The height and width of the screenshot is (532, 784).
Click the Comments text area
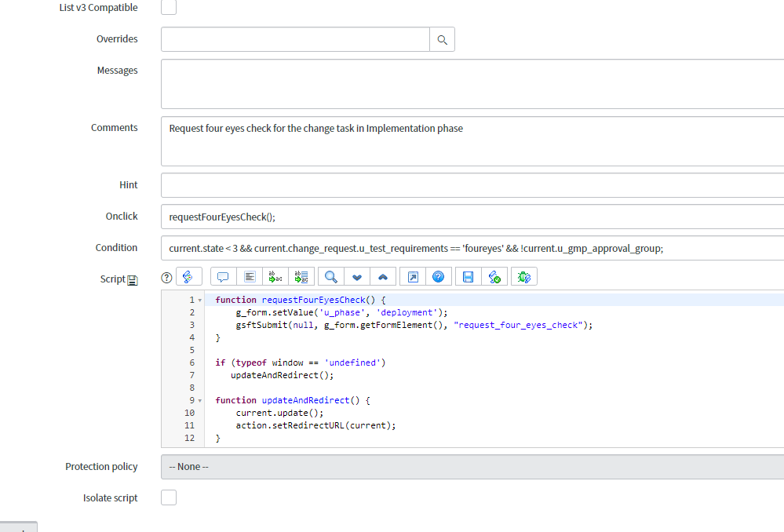[x=472, y=141]
